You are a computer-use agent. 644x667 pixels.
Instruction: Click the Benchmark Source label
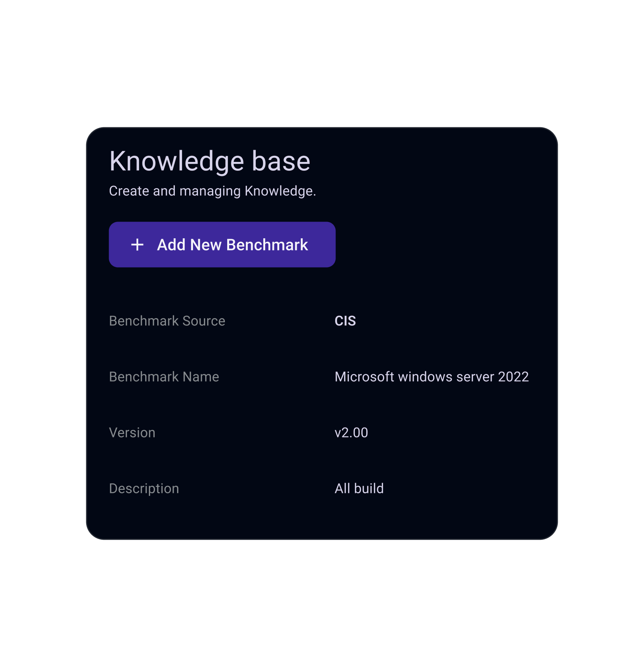167,321
